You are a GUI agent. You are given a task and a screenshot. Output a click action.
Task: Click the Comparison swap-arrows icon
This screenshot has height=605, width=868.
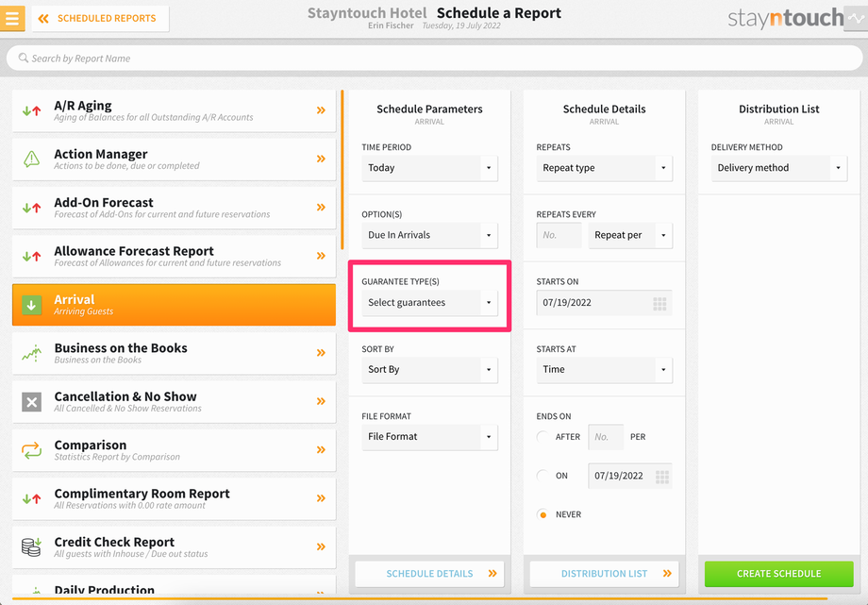(x=31, y=450)
